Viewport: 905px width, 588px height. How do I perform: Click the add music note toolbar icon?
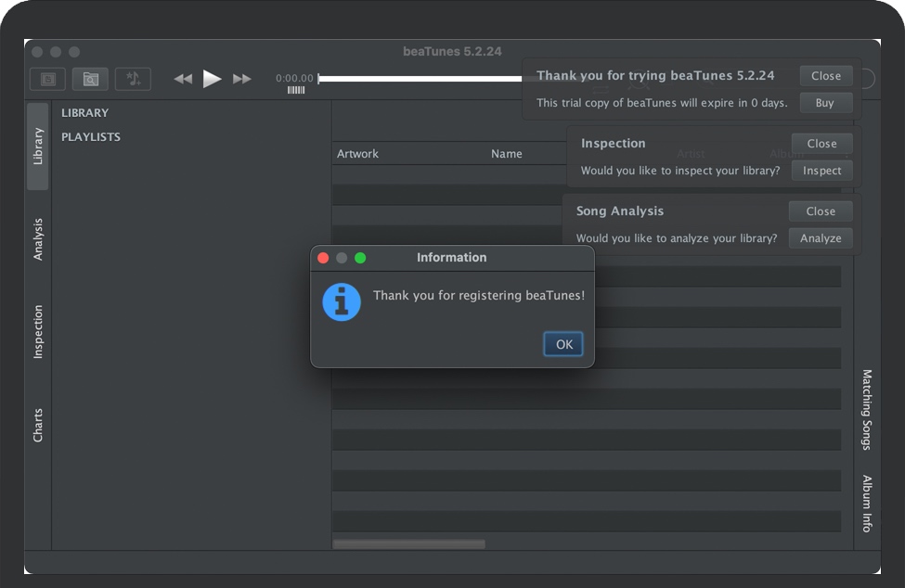[133, 79]
